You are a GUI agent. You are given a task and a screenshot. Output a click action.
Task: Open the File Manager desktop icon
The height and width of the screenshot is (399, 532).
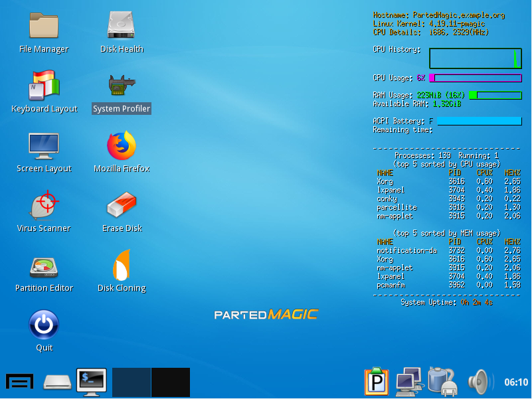pyautogui.click(x=44, y=26)
